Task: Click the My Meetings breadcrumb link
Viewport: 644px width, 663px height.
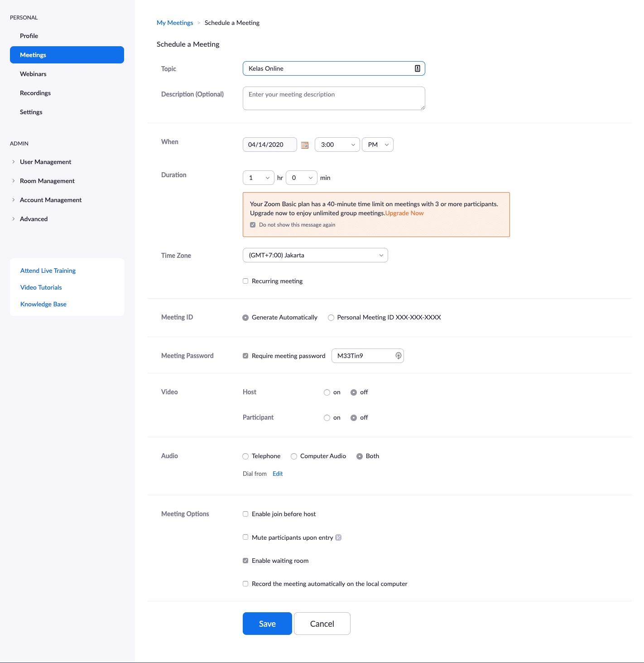Action: 175,23
